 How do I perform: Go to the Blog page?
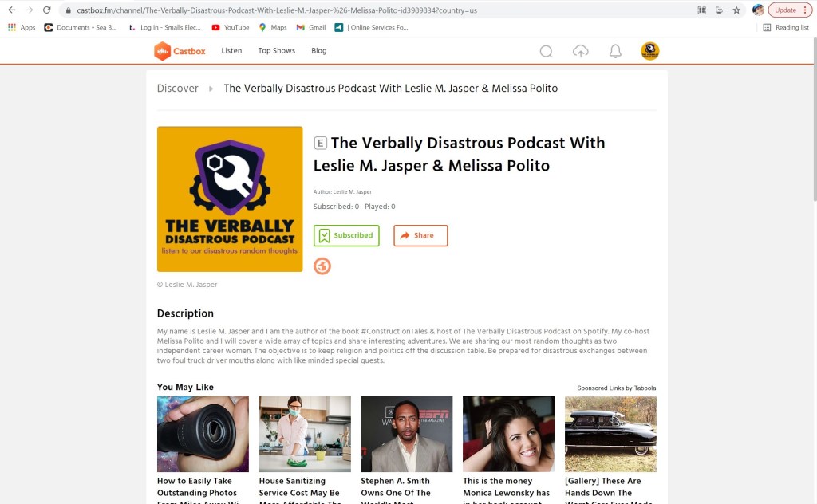(319, 50)
